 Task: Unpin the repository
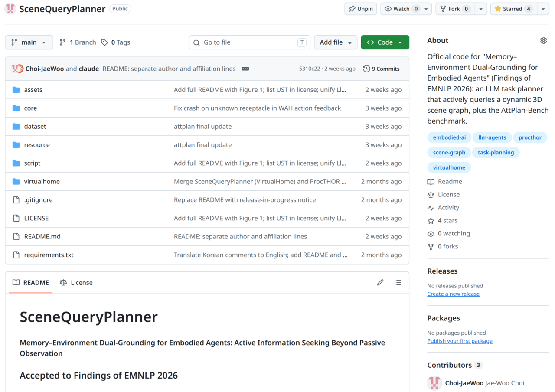click(361, 9)
